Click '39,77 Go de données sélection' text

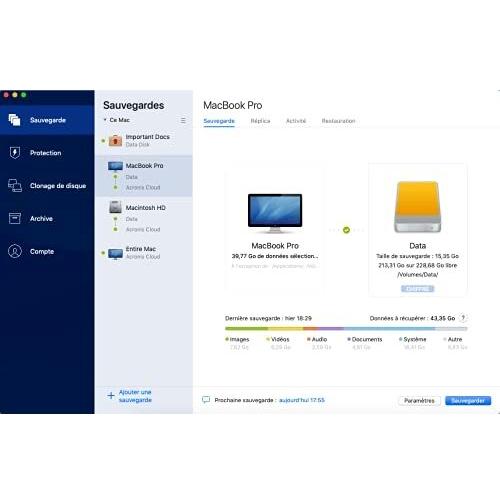(275, 256)
